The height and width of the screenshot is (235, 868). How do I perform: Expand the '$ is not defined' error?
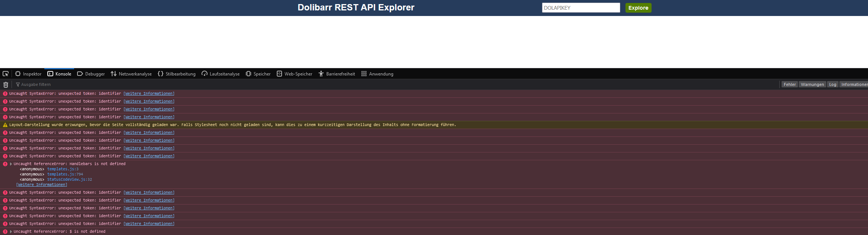coord(11,232)
